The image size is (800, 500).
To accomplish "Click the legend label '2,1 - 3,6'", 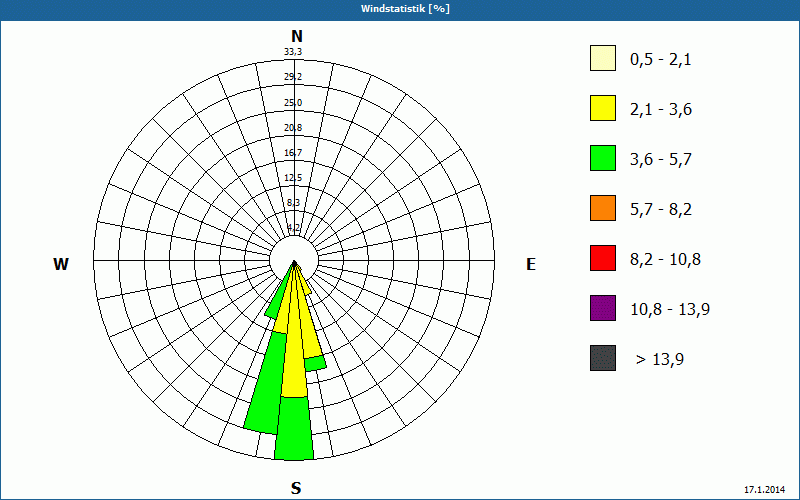I will (661, 110).
